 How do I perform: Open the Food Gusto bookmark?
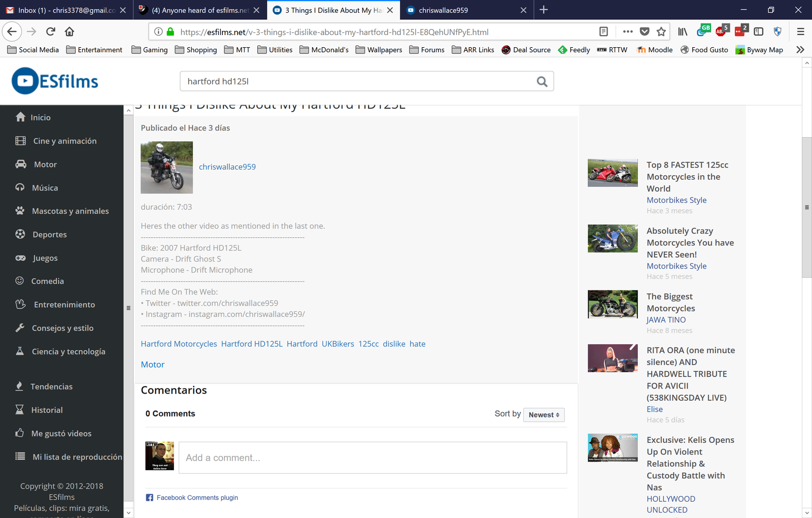point(704,50)
